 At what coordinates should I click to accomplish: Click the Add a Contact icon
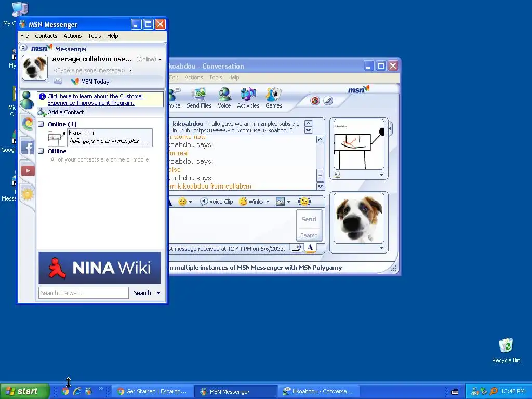pyautogui.click(x=42, y=112)
